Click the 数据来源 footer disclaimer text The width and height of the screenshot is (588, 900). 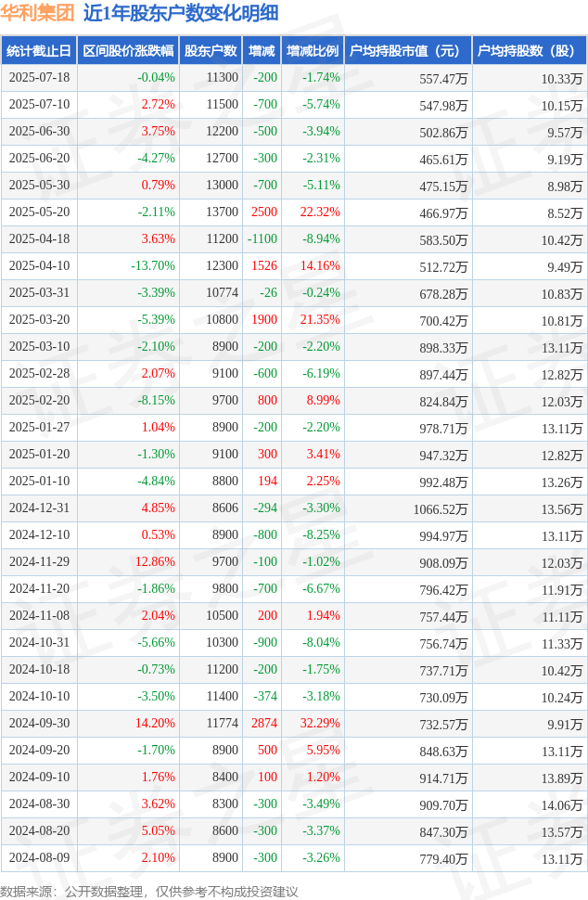tap(149, 892)
